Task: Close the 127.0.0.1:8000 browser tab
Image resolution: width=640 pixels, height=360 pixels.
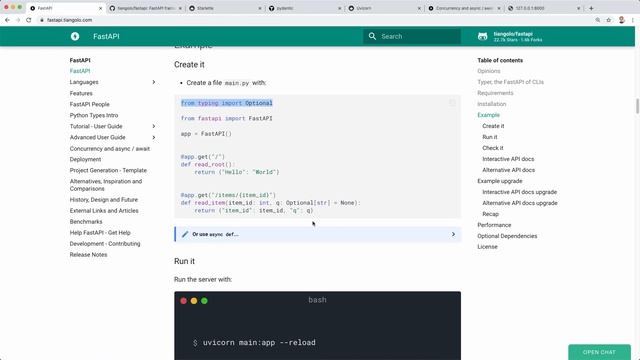Action: pos(578,8)
